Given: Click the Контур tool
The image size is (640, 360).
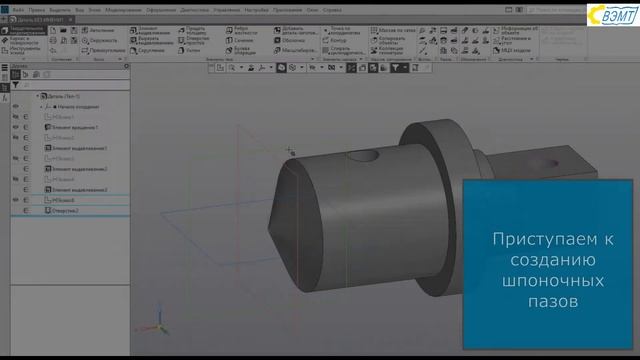Looking at the screenshot, I should tap(334, 40).
